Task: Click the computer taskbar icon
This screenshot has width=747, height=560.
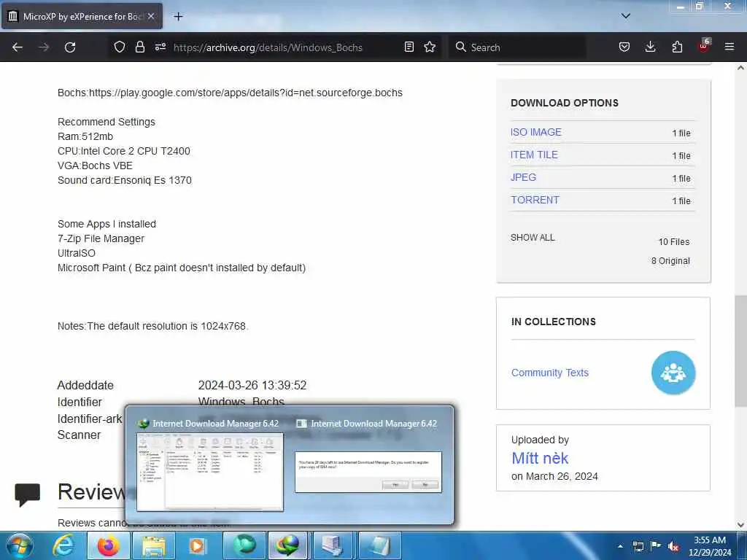Action: [x=332, y=545]
